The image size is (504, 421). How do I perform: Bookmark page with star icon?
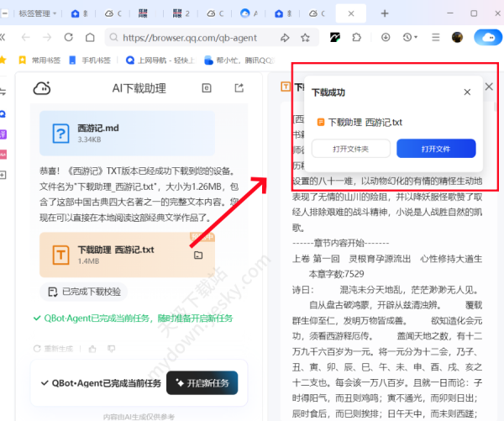tap(305, 38)
